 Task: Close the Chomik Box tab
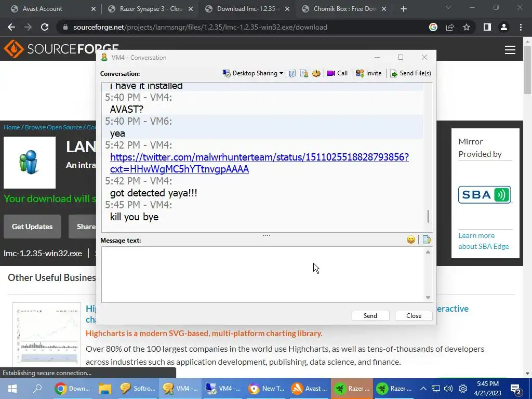384,9
